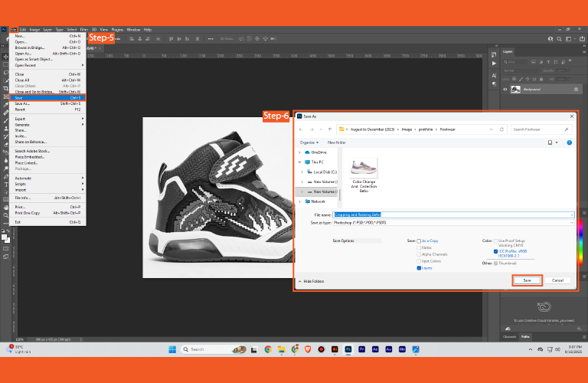Expand the This PC tree node
The height and width of the screenshot is (383, 588).
(x=301, y=162)
